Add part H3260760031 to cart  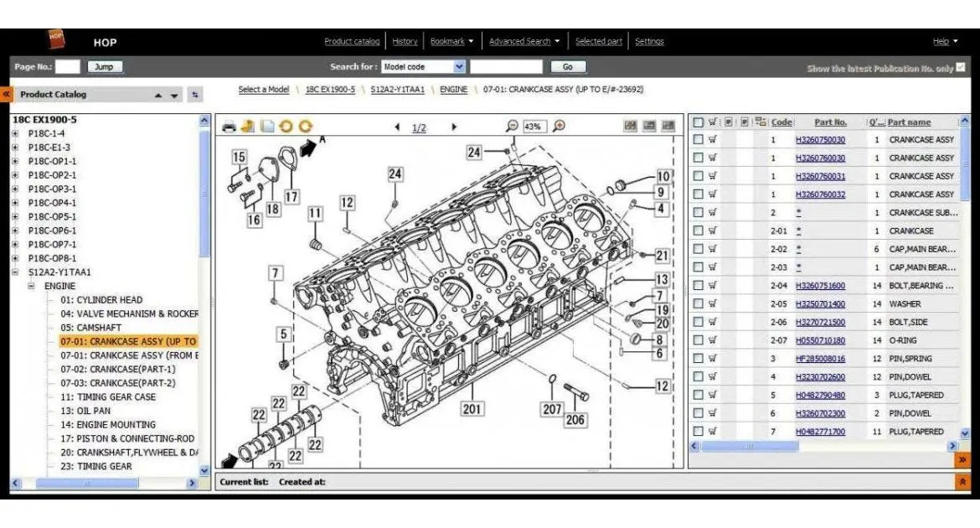coord(713,176)
